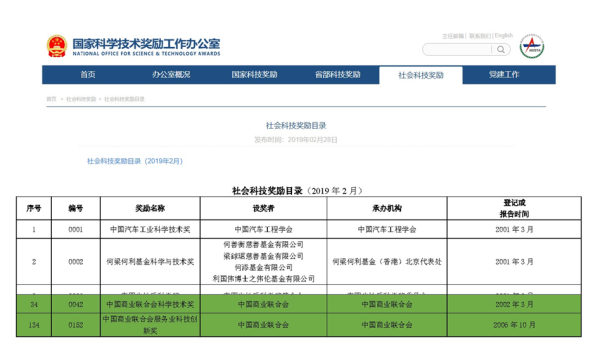This screenshot has height=361, width=600.
Task: Click the 梁銶琚慈善基金有限公司 line
Action: [x=263, y=256]
